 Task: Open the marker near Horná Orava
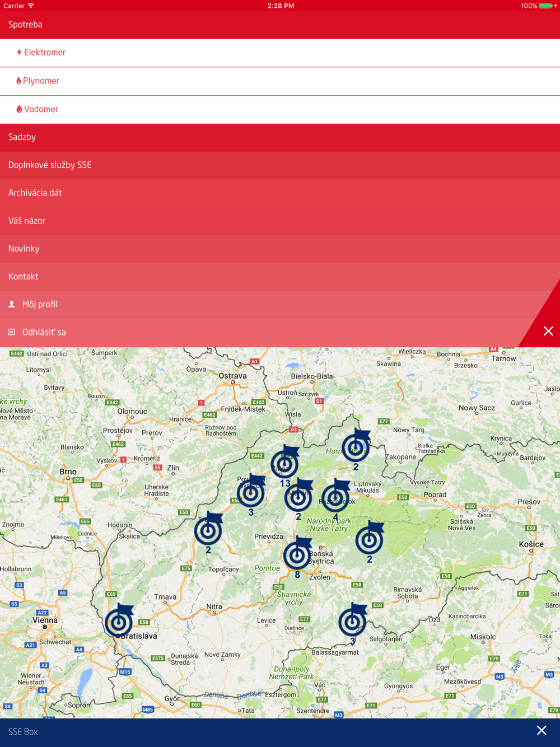click(x=356, y=447)
